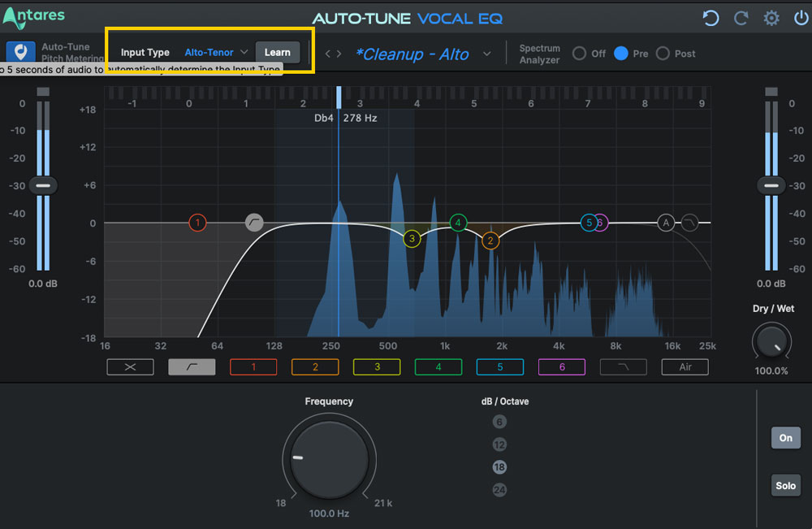
Task: Click the 100.0% dry/wet value
Action: 771,371
